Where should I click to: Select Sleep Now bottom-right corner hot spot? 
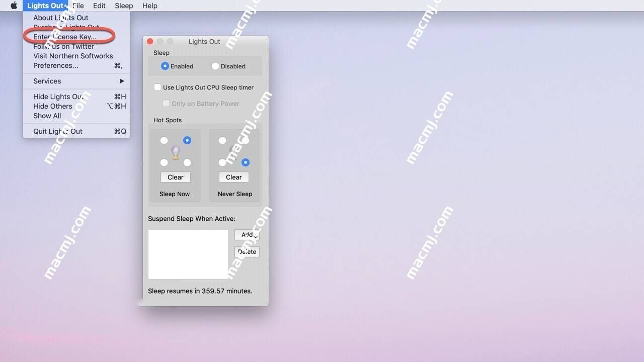[x=187, y=162]
